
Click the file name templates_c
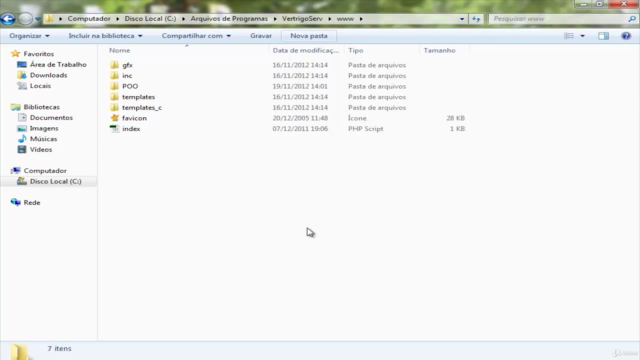coord(142,107)
